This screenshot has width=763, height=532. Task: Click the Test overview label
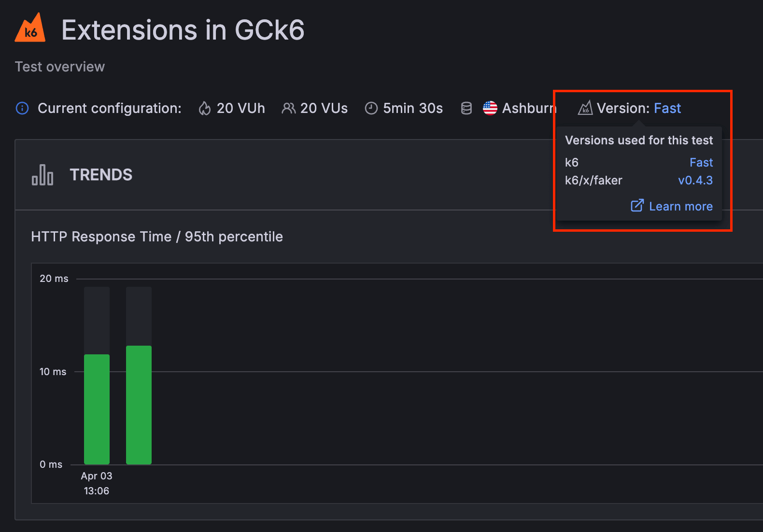(59, 67)
